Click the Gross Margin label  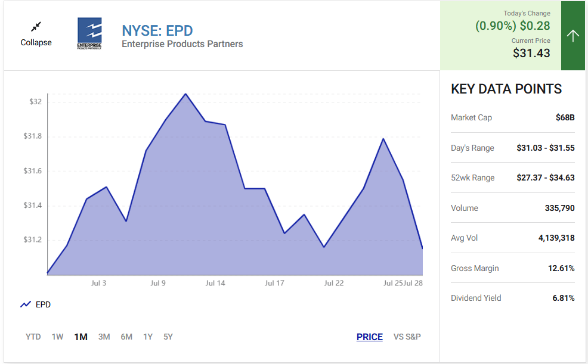click(x=475, y=268)
